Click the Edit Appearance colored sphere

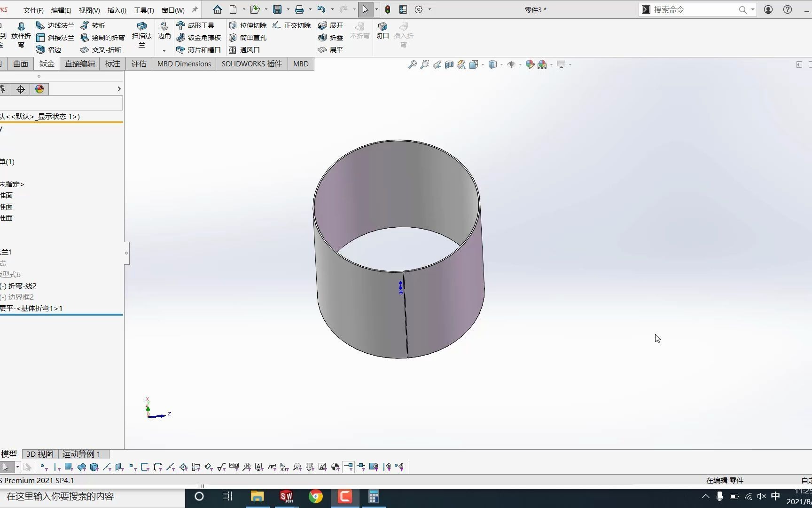click(529, 64)
